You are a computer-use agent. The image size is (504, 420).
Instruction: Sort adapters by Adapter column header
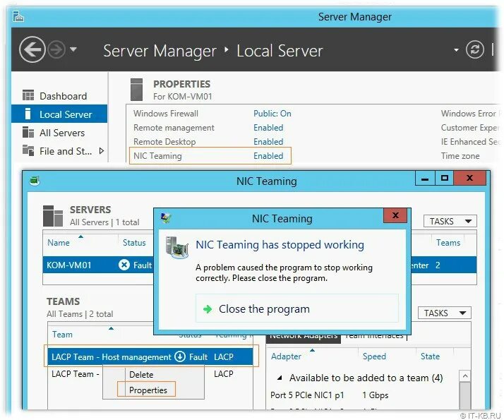click(x=286, y=356)
